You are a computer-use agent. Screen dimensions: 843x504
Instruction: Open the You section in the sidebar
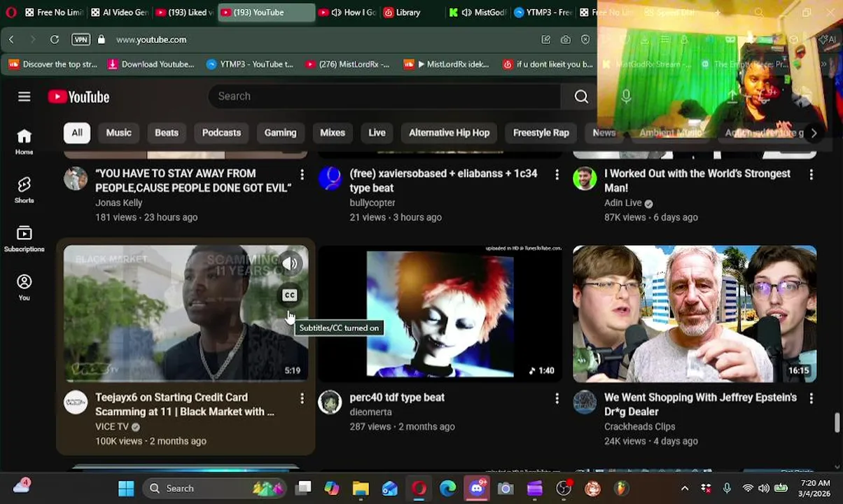[25, 287]
